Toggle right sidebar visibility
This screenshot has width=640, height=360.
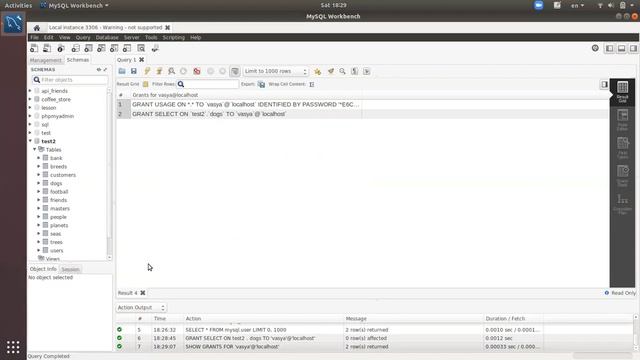(x=633, y=49)
